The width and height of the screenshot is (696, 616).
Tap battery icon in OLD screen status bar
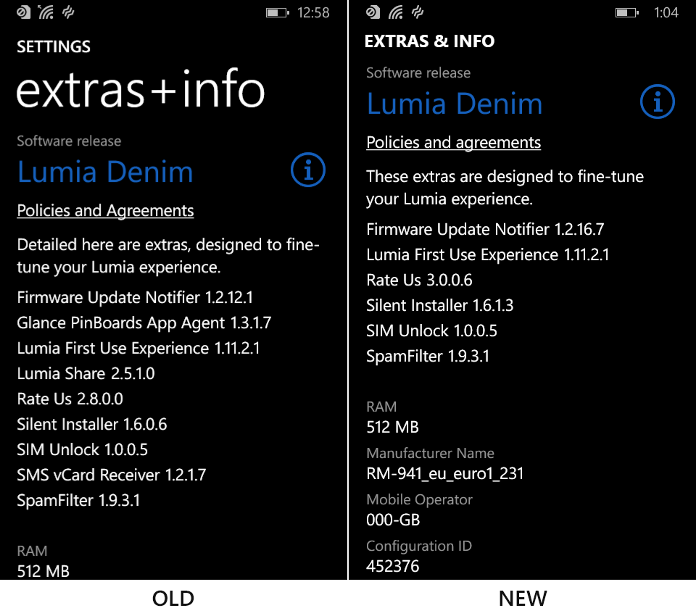tap(278, 13)
